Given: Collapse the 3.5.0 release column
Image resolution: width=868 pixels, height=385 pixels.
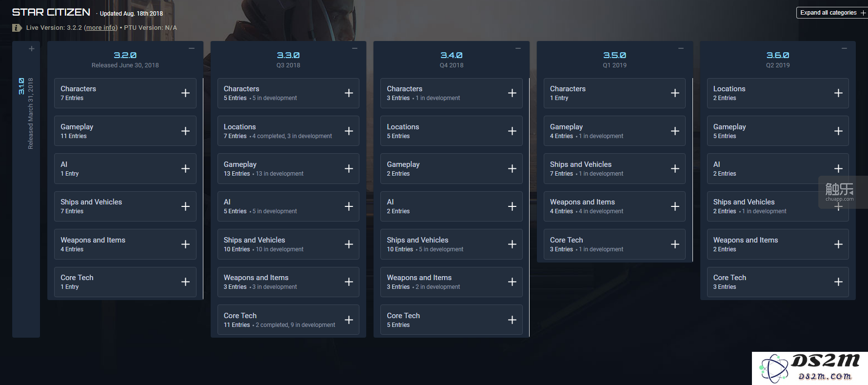Looking at the screenshot, I should click(x=681, y=48).
